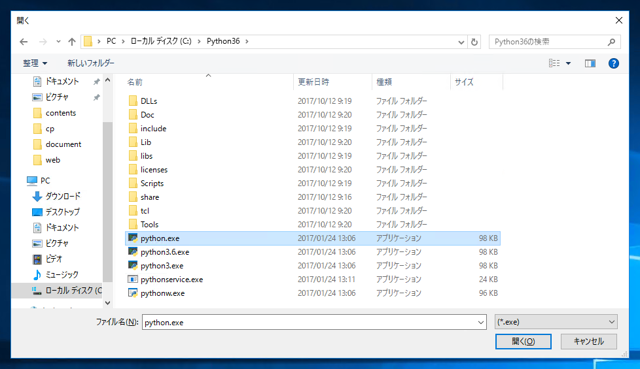The image size is (640, 369).
Task: Select the Doc folder
Action: [147, 115]
